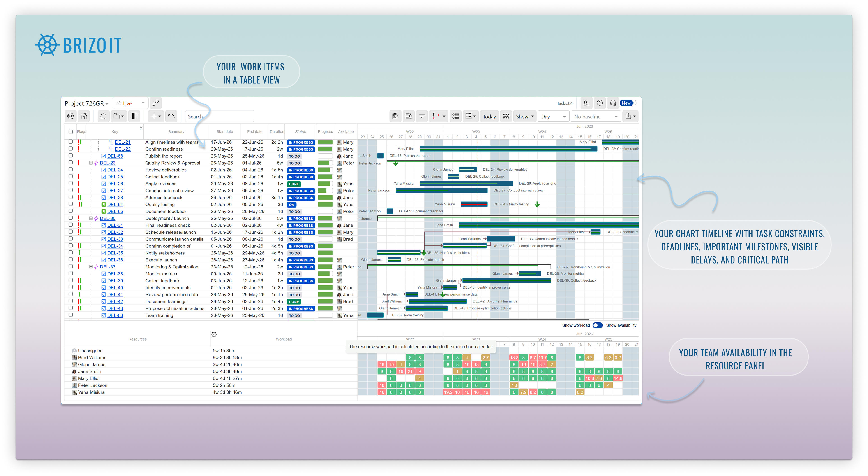Click the link chain icon beside Live
The height and width of the screenshot is (476, 868).
click(156, 103)
